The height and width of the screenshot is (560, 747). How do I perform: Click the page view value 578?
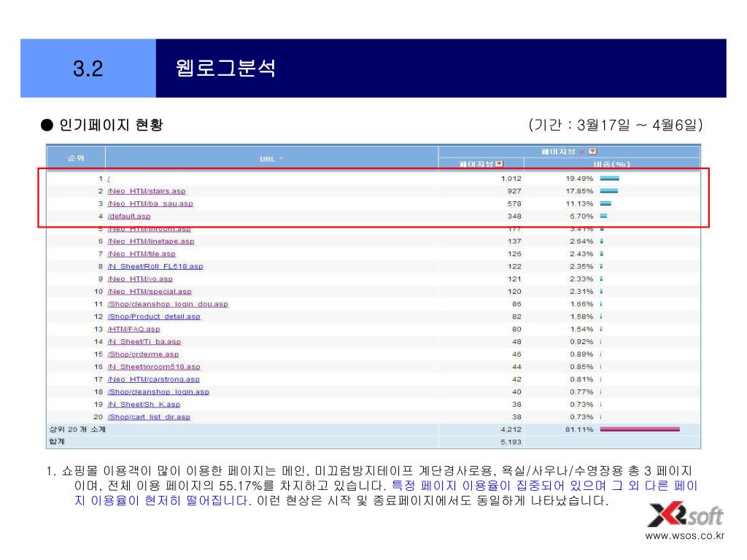(x=514, y=204)
